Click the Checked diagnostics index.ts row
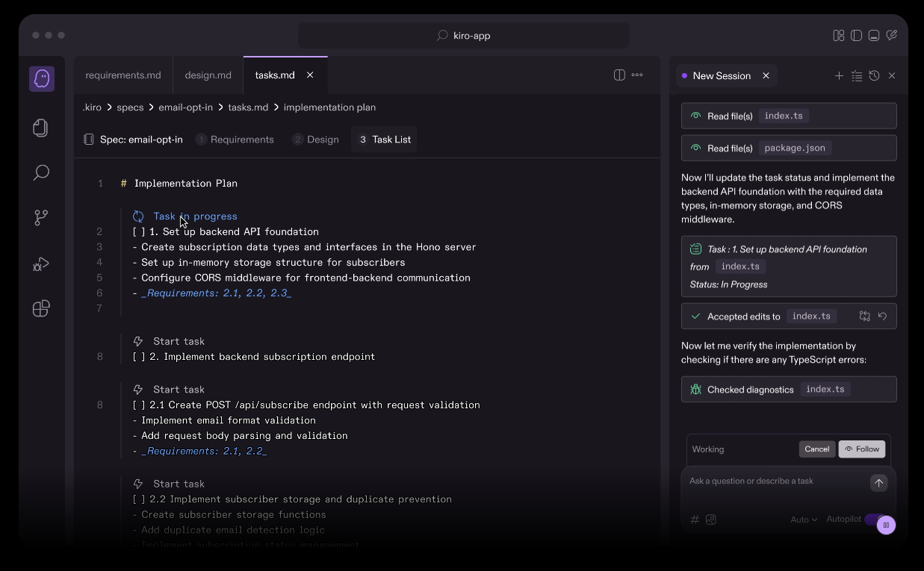The height and width of the screenshot is (571, 924). 789,390
